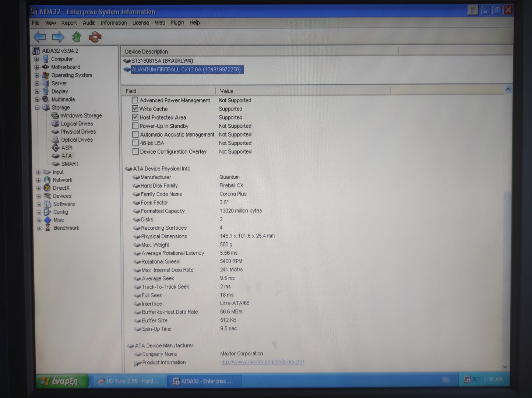Toggle the 48-bit LBA checkbox
532x398 pixels.
click(135, 143)
